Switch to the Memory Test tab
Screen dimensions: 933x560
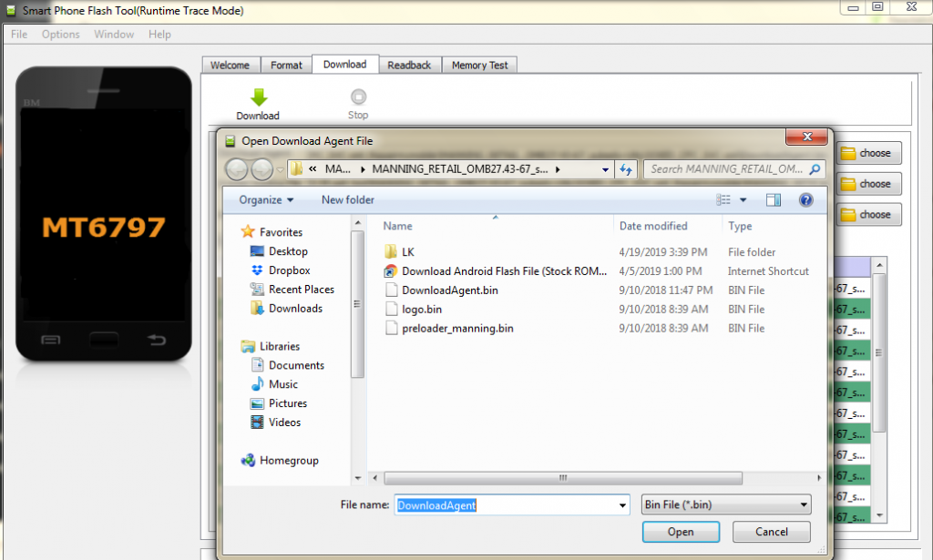(x=480, y=66)
